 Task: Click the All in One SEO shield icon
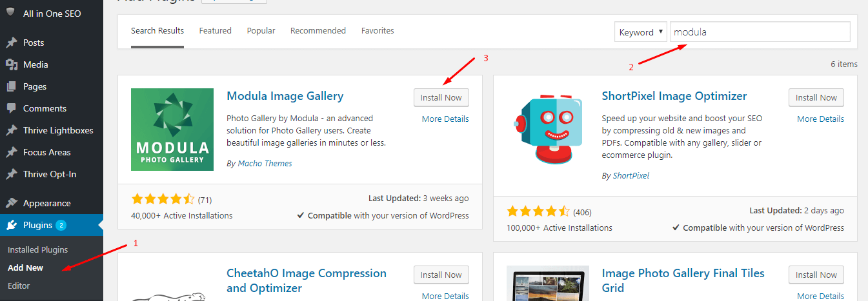click(x=11, y=12)
